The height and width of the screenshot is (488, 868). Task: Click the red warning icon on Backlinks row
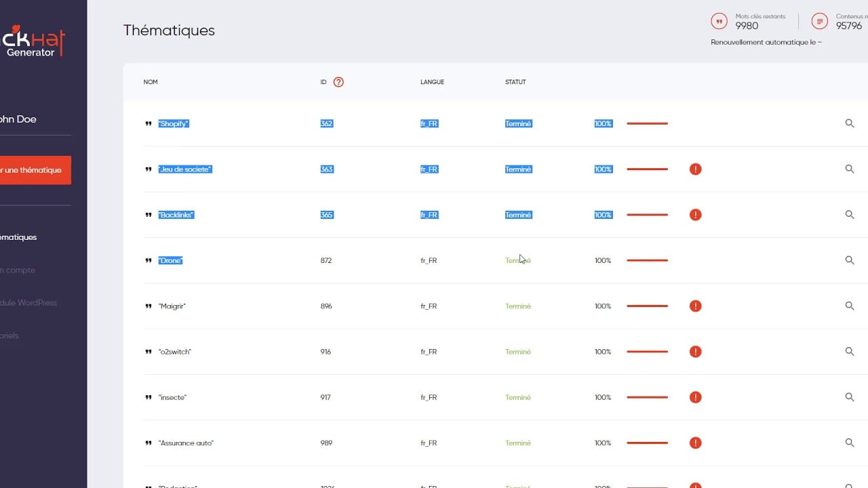tap(695, 215)
